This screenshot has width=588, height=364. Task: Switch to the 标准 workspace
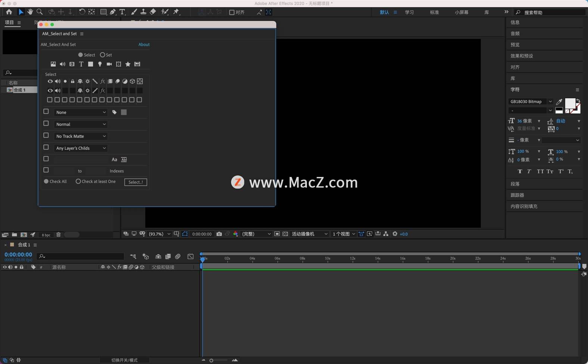(434, 12)
